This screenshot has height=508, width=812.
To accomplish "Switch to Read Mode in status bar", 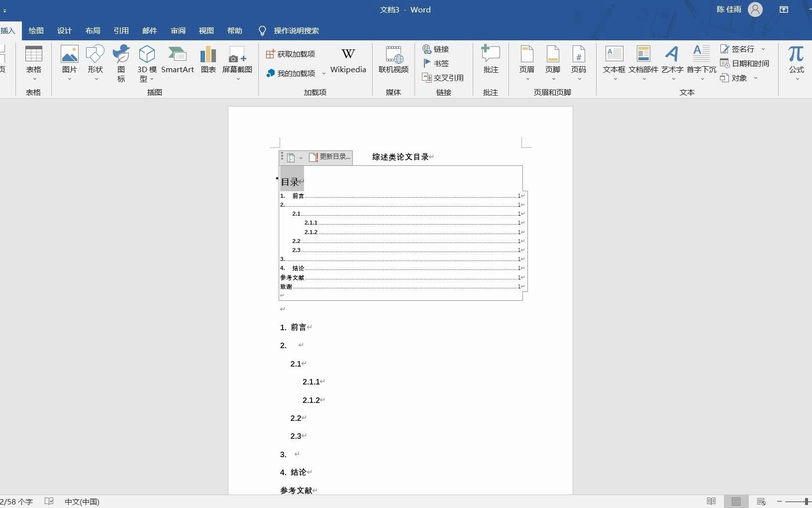I will coord(711,502).
